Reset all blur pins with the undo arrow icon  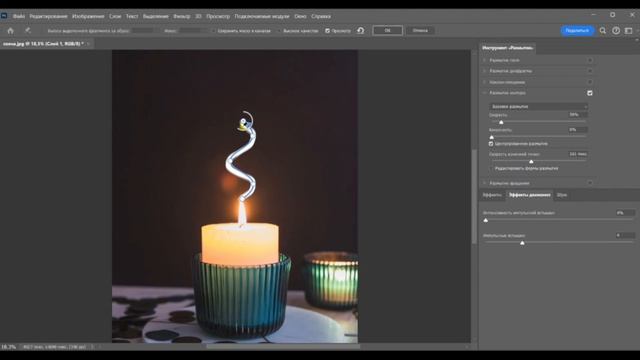click(x=361, y=31)
